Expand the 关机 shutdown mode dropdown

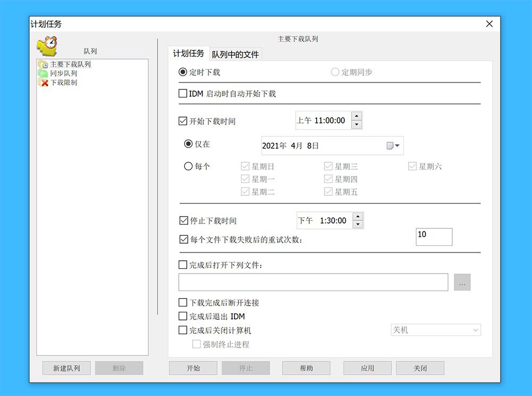tap(436, 330)
